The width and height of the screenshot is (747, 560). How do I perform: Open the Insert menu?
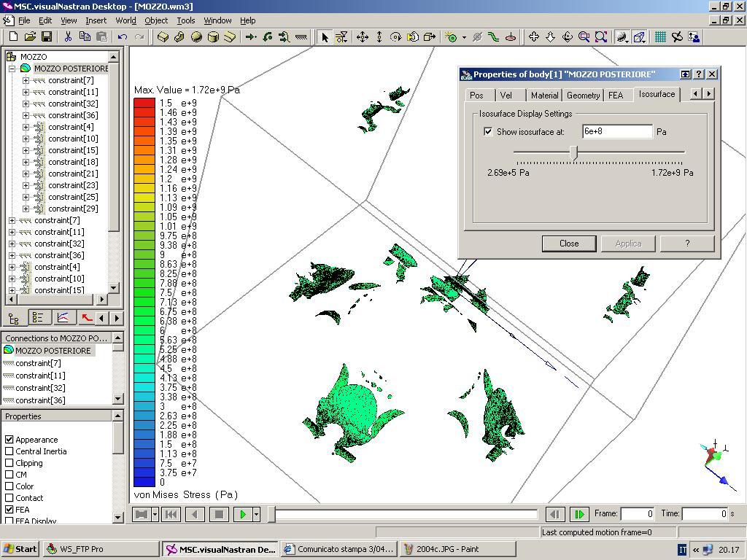click(96, 20)
